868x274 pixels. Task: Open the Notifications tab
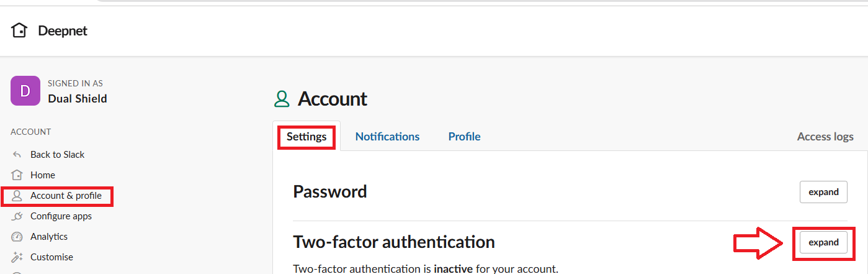(387, 137)
